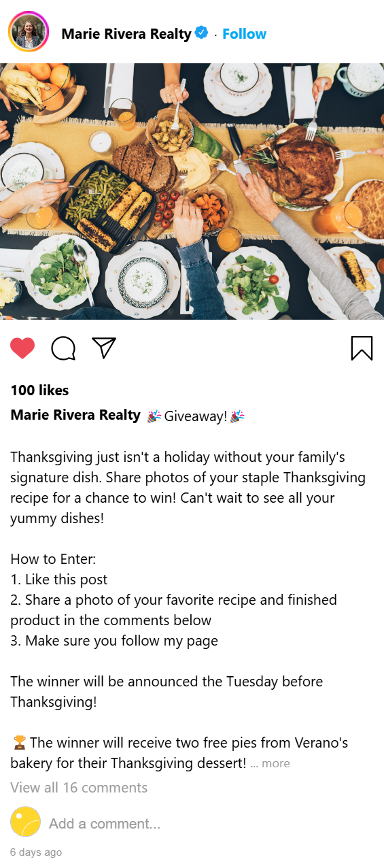
Task: Click the party popper emoji before Giveaway
Action: click(154, 416)
